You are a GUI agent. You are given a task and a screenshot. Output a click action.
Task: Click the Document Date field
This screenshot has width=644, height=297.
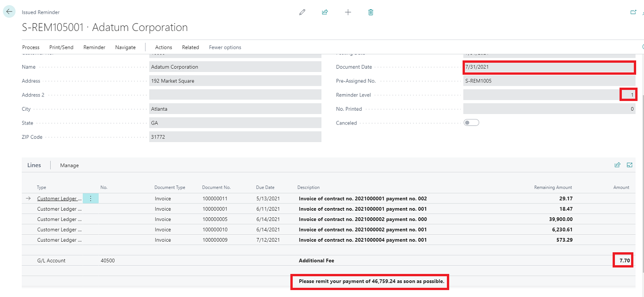pyautogui.click(x=549, y=67)
